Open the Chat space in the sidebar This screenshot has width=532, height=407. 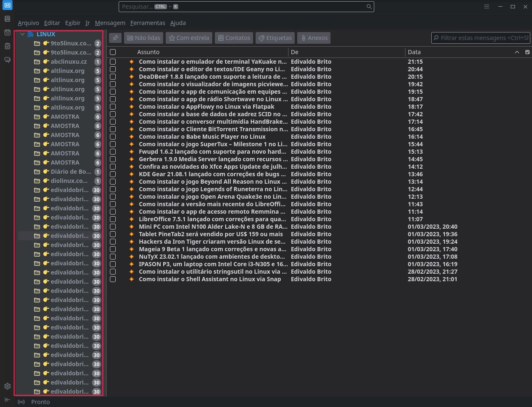click(x=7, y=60)
